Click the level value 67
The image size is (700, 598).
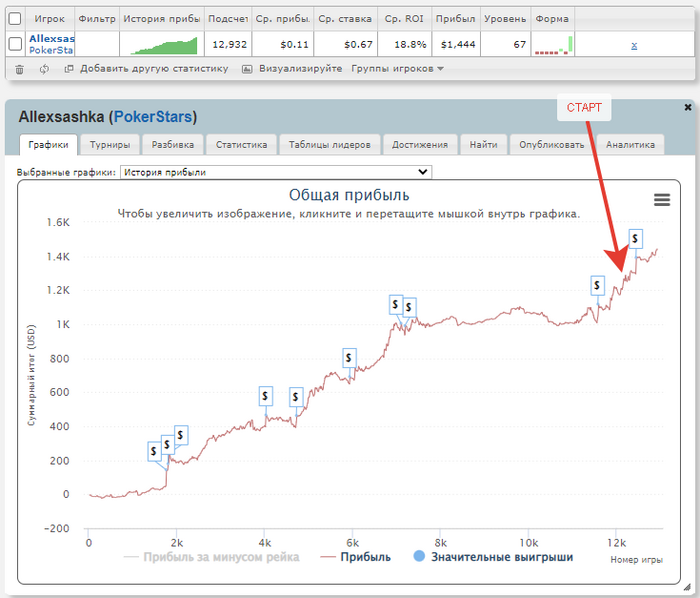click(505, 45)
